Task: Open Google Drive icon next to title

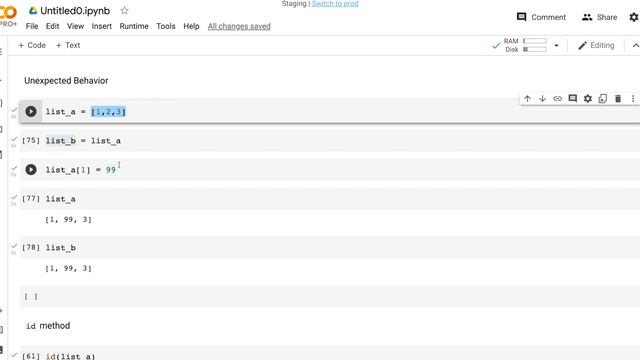Action: [x=33, y=11]
